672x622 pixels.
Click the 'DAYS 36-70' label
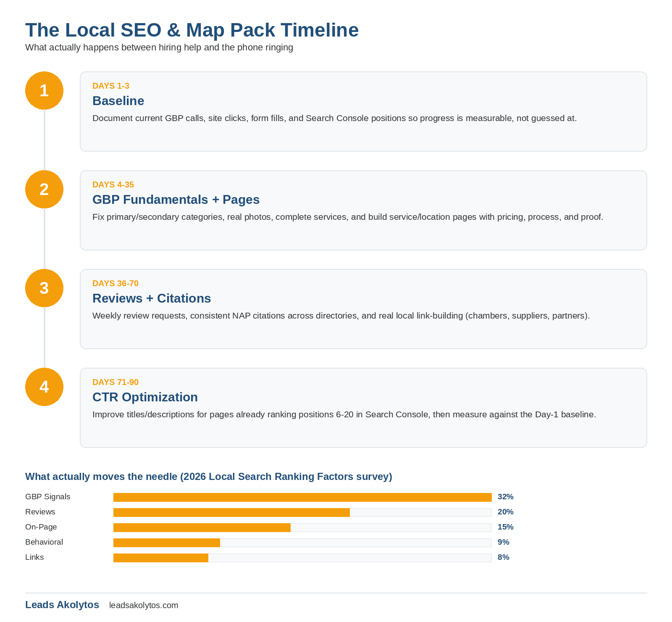[115, 283]
